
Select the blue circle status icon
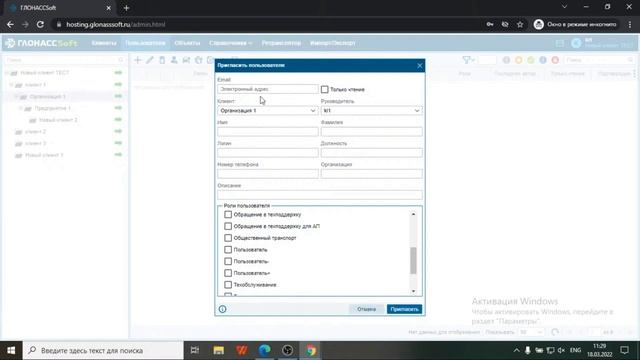click(x=543, y=60)
